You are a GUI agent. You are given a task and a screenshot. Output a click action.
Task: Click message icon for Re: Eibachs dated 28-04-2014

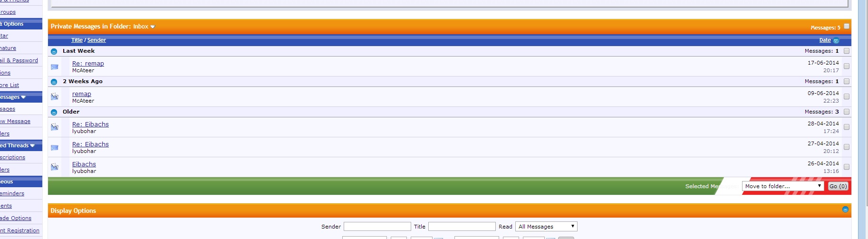click(x=55, y=127)
